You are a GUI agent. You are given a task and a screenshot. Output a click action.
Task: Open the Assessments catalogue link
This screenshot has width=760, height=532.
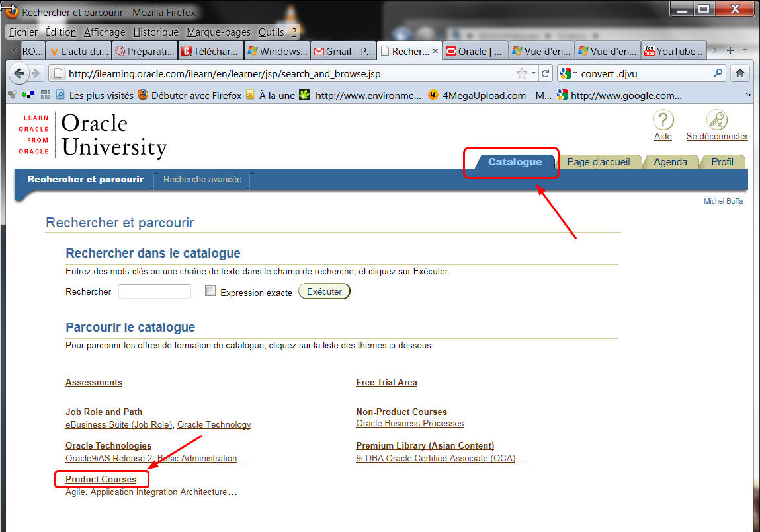pos(93,383)
